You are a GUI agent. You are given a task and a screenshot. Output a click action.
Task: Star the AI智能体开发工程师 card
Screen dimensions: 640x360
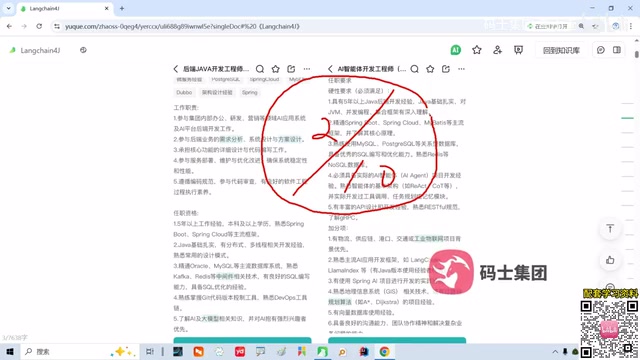click(430, 69)
